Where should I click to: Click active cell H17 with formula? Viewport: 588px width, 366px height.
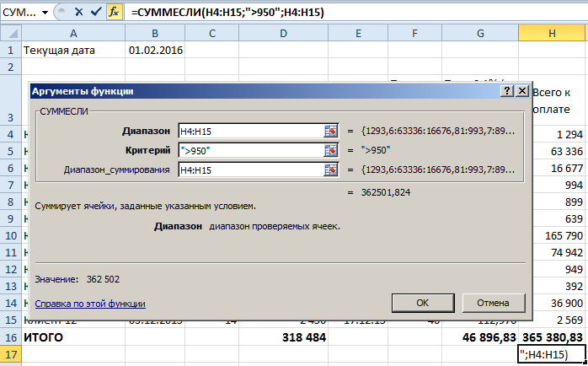coord(552,354)
